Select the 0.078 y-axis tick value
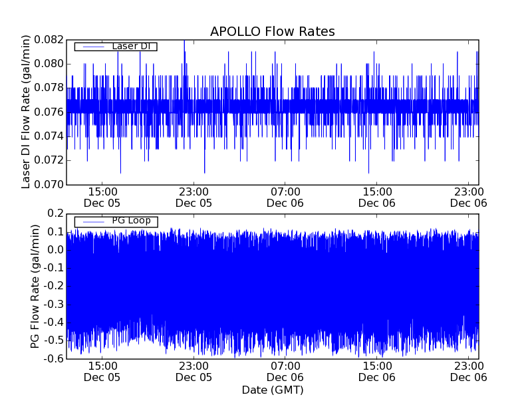 point(49,88)
